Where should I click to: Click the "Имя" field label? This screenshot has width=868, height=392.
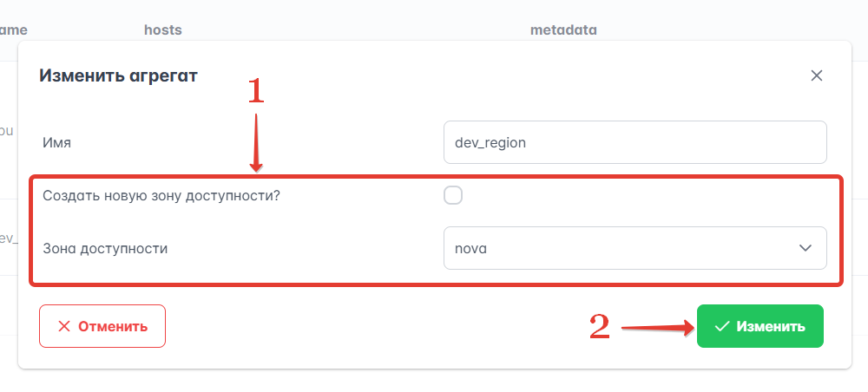[x=56, y=142]
